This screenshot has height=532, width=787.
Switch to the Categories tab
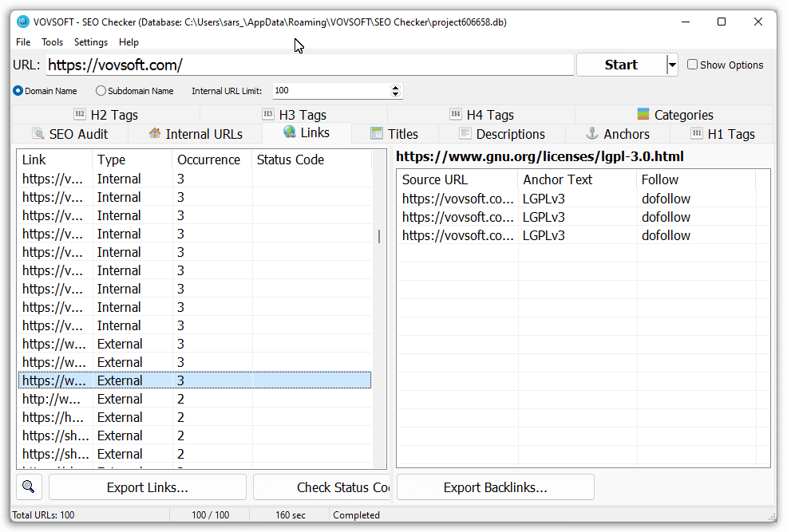coord(674,115)
